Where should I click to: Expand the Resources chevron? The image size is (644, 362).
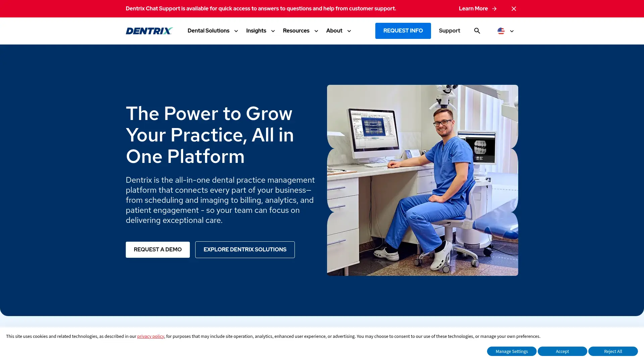[316, 31]
